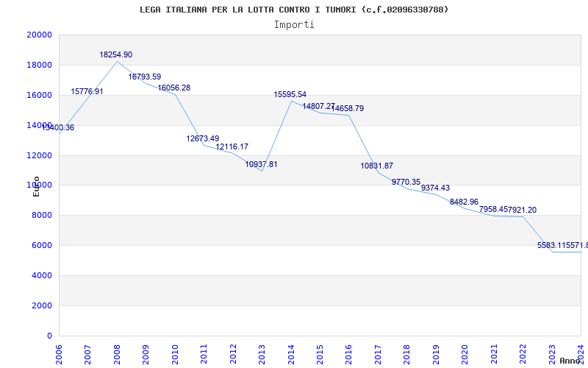Click x-axis year 2007
The image size is (588, 368).
point(87,354)
